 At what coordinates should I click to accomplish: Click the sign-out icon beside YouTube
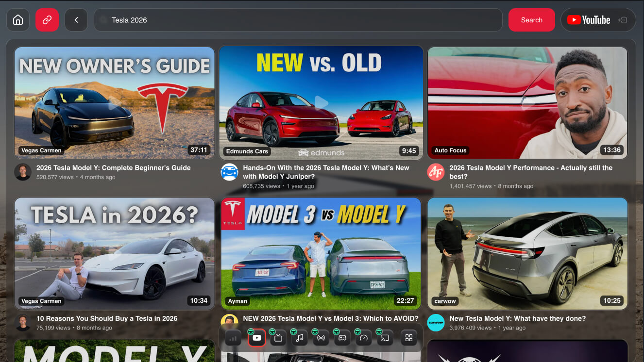[623, 20]
